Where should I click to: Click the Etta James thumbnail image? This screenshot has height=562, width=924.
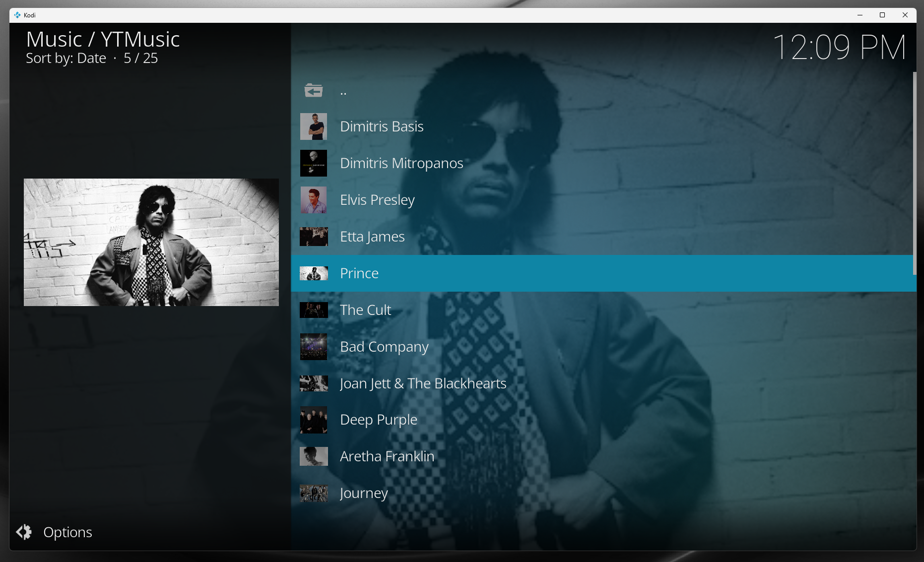tap(314, 237)
